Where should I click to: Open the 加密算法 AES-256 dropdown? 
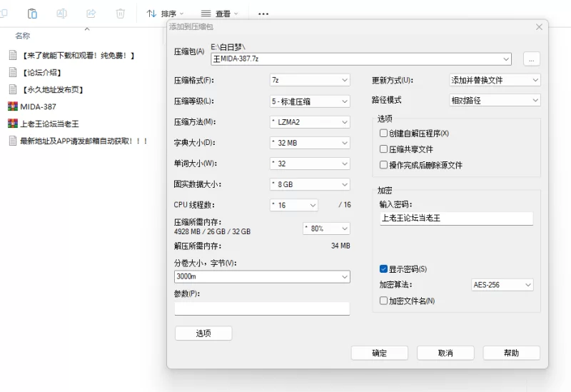click(x=502, y=285)
